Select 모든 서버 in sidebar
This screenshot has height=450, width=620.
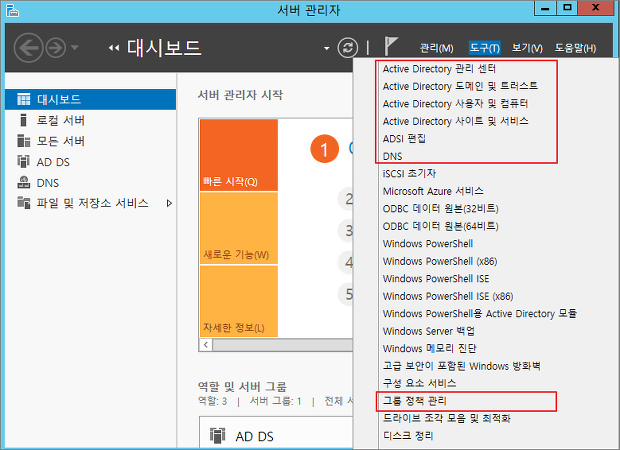(x=91, y=141)
